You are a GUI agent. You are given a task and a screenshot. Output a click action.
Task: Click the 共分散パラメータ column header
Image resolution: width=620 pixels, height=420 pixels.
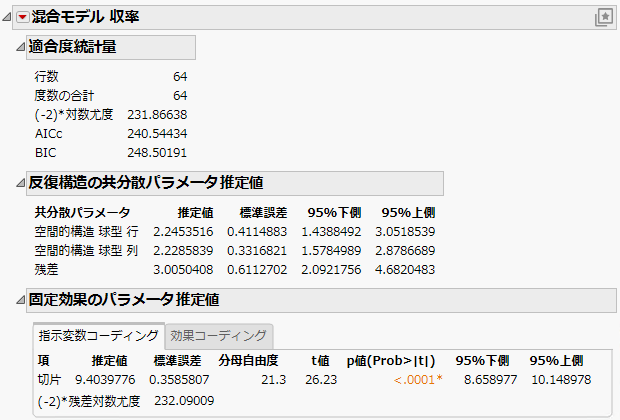coord(82,212)
